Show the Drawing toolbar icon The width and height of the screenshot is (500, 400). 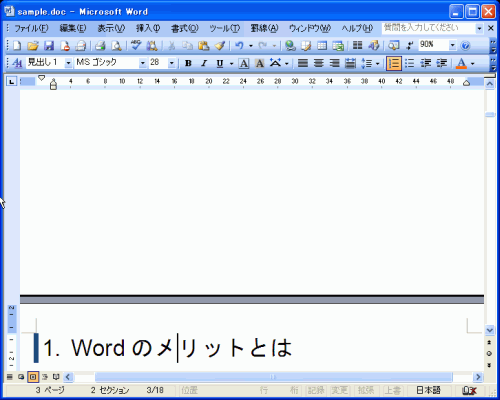(374, 45)
